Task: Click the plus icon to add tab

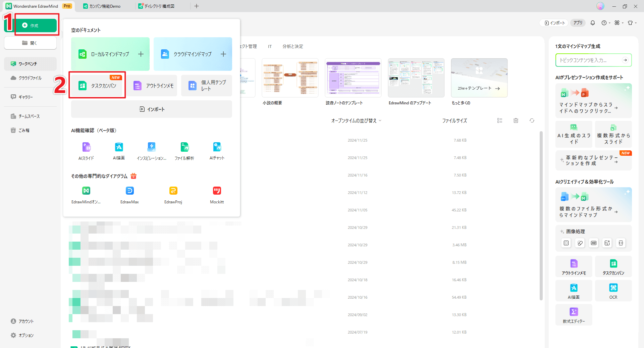Action: pyautogui.click(x=197, y=6)
